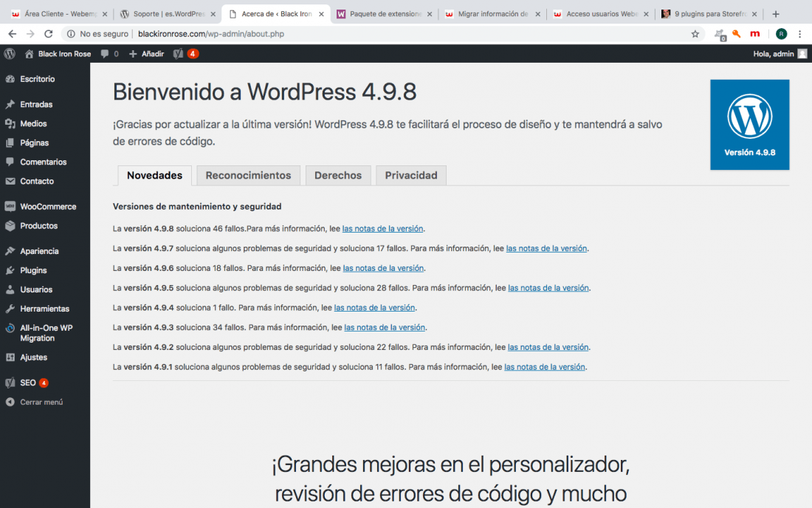Switch to the Privacidad tab

(410, 176)
